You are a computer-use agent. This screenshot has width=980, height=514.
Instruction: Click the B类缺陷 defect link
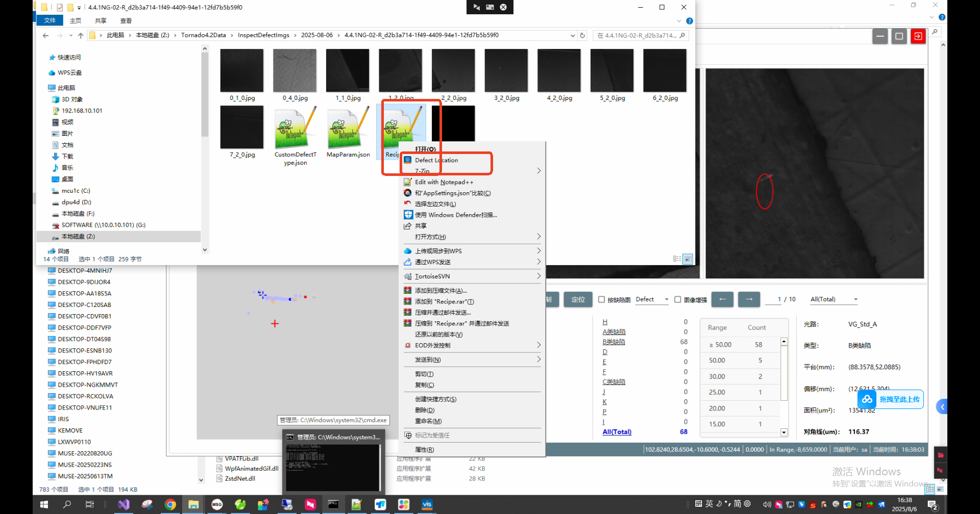coord(614,342)
